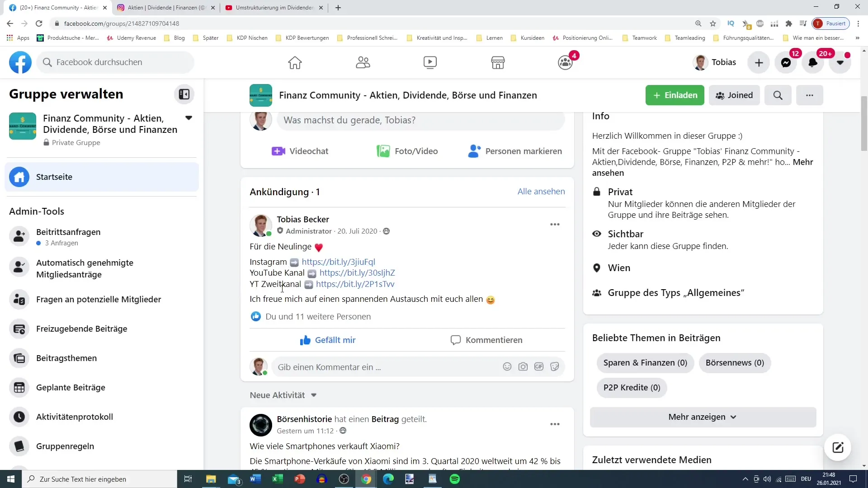Open the Watch video icon in top navigation
868x488 pixels.
click(430, 62)
